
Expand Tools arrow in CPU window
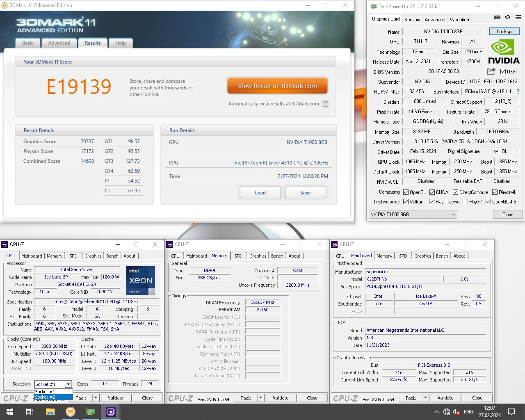pos(96,397)
